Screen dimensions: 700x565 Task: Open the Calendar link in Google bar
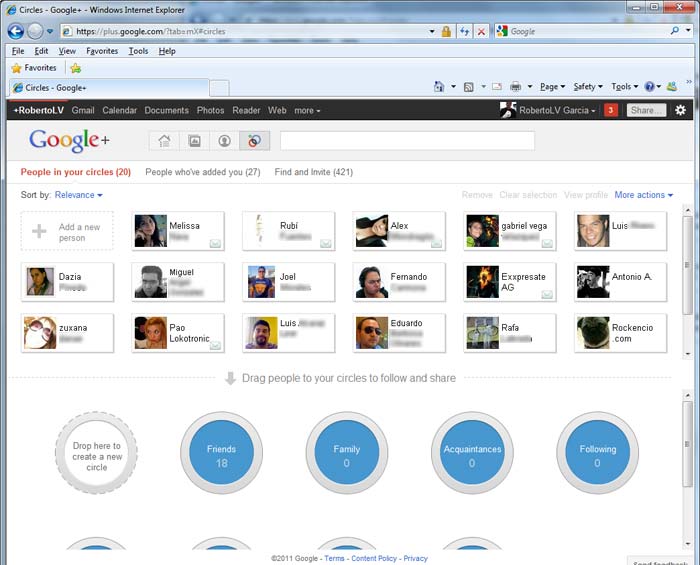[x=120, y=110]
